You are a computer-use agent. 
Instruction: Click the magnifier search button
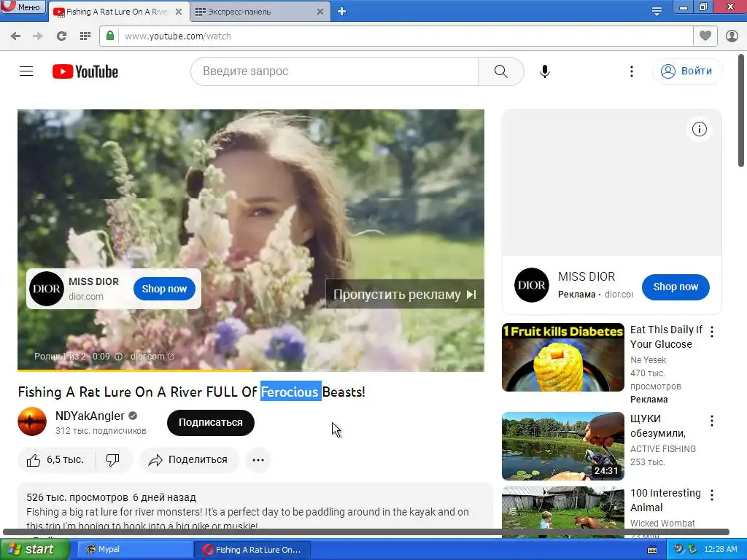click(500, 71)
